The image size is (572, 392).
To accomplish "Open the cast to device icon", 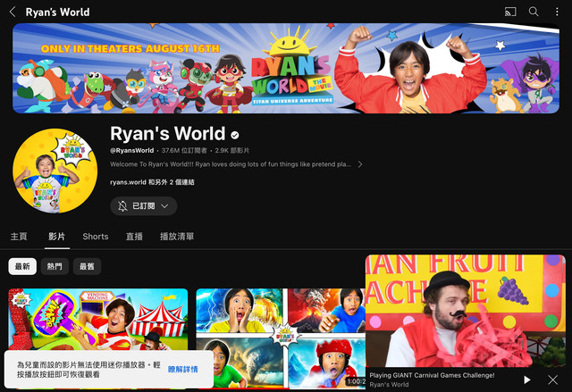I will click(510, 12).
